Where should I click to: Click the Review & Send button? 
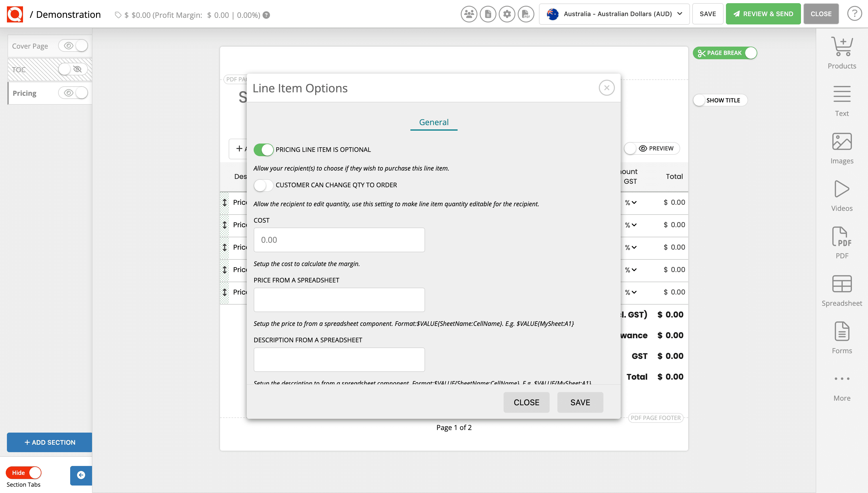pos(763,14)
